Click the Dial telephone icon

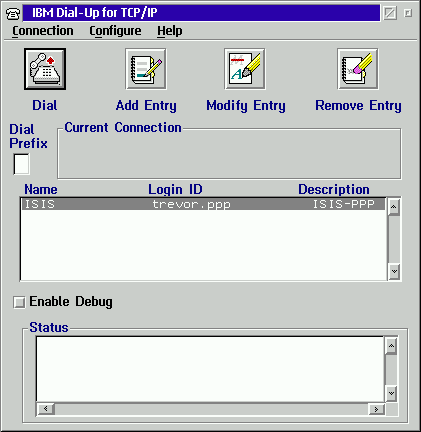pyautogui.click(x=45, y=69)
